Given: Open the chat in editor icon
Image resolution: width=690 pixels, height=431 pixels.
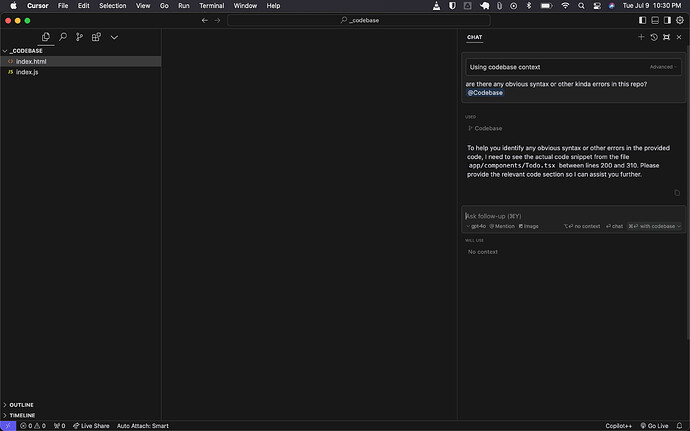Looking at the screenshot, I should (666, 37).
